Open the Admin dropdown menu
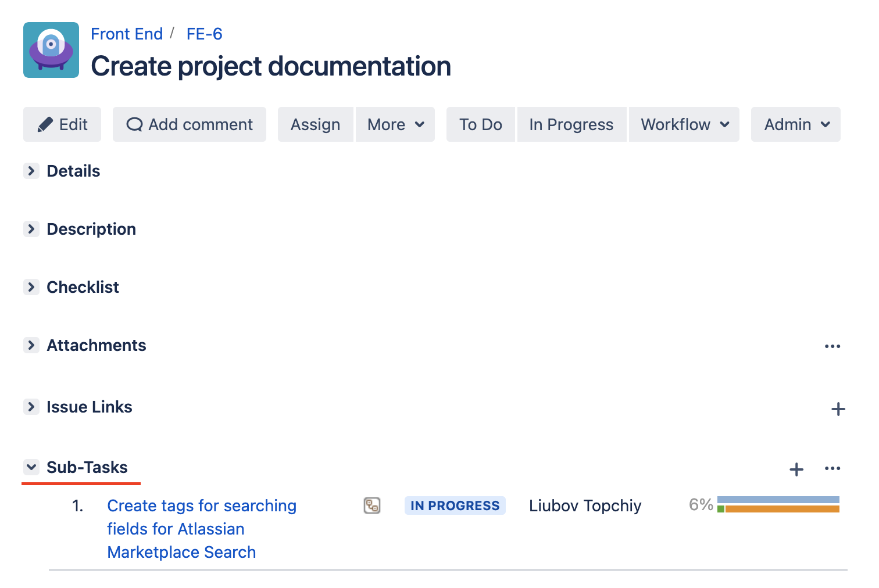 pos(796,124)
